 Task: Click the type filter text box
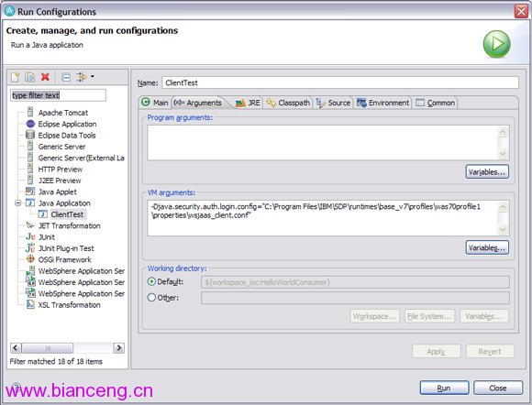58,95
